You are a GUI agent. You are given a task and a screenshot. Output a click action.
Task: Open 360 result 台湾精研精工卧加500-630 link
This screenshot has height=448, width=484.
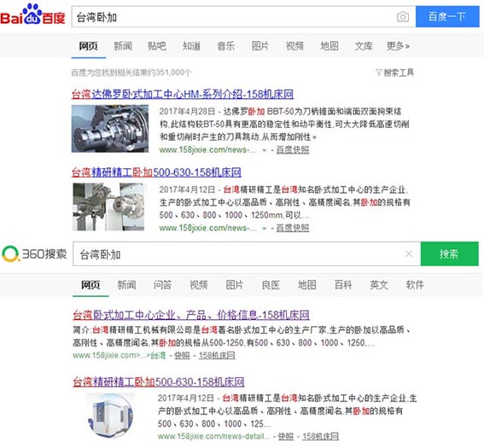pyautogui.click(x=159, y=382)
